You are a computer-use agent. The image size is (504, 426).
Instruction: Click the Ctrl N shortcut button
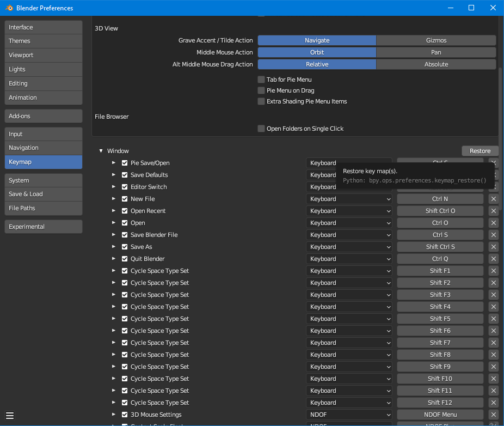(x=440, y=199)
